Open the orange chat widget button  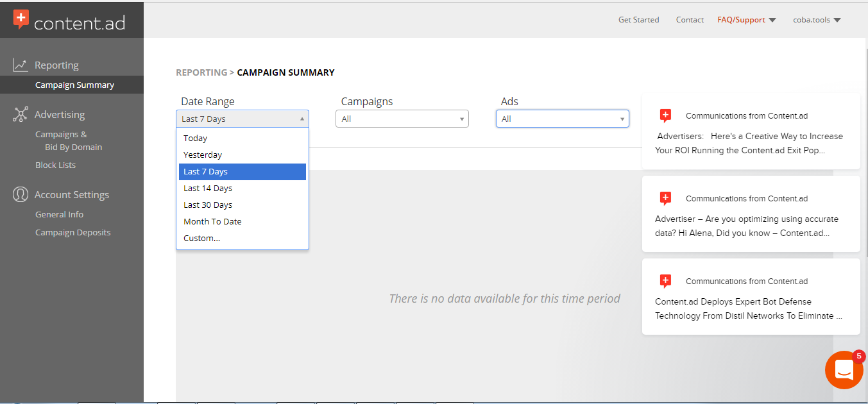(x=844, y=370)
